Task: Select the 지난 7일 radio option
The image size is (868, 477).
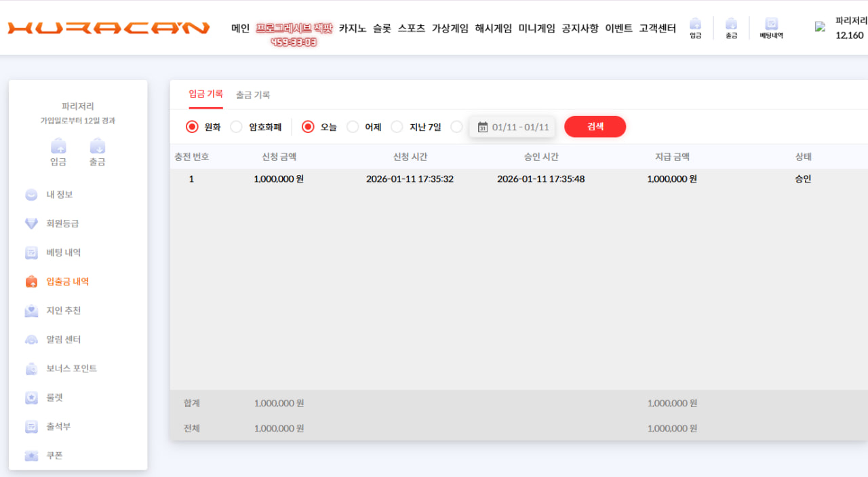Action: tap(397, 127)
